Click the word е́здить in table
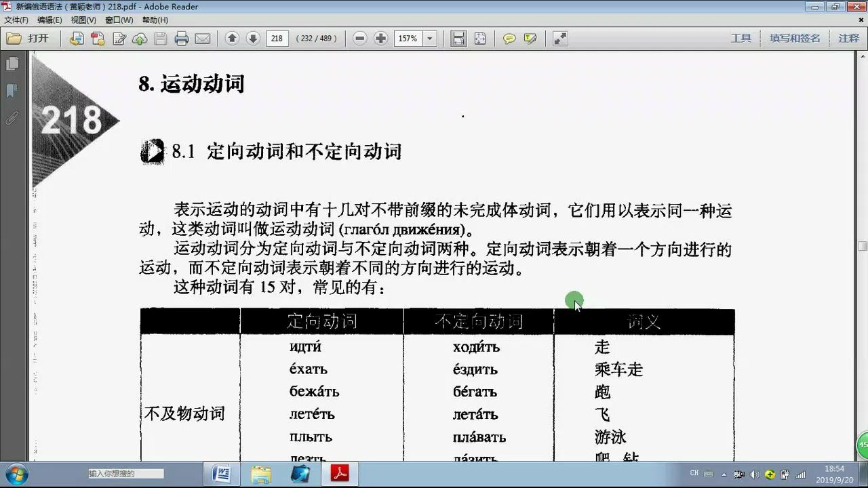 click(475, 369)
